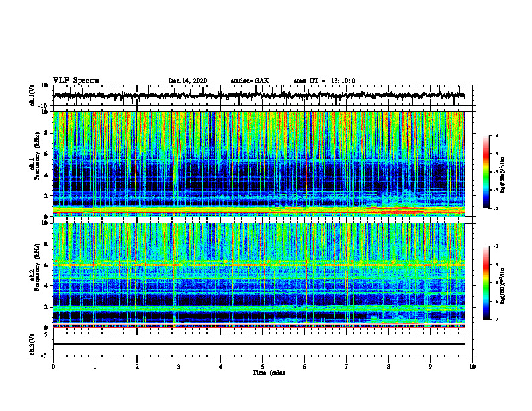Click the "start UT = 13:10:0" text
This screenshot has height=411, width=532.
click(324, 81)
